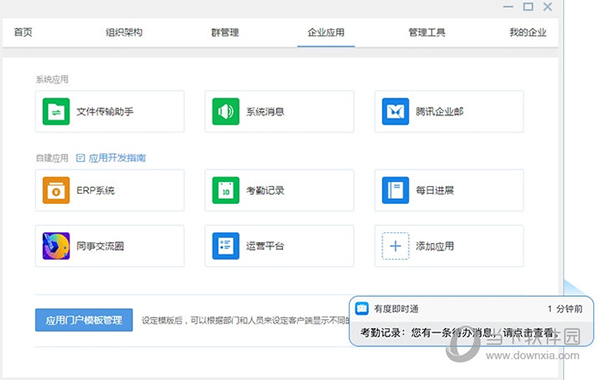The width and height of the screenshot is (600, 380).
Task: Select the 企业应用 tab
Action: click(x=326, y=32)
